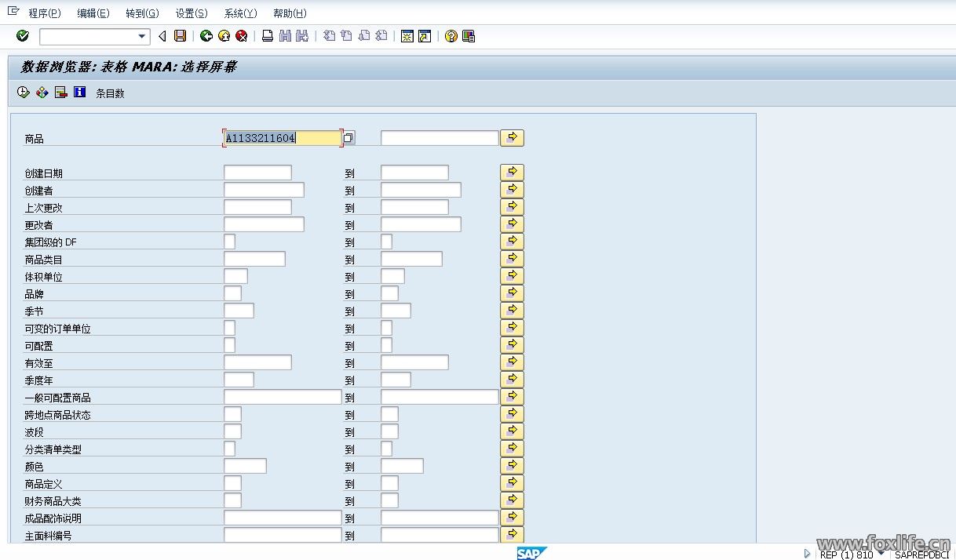Viewport: 956px width, 560px height.
Task: Click multiple selection arrow for 创建日期
Action: point(512,173)
